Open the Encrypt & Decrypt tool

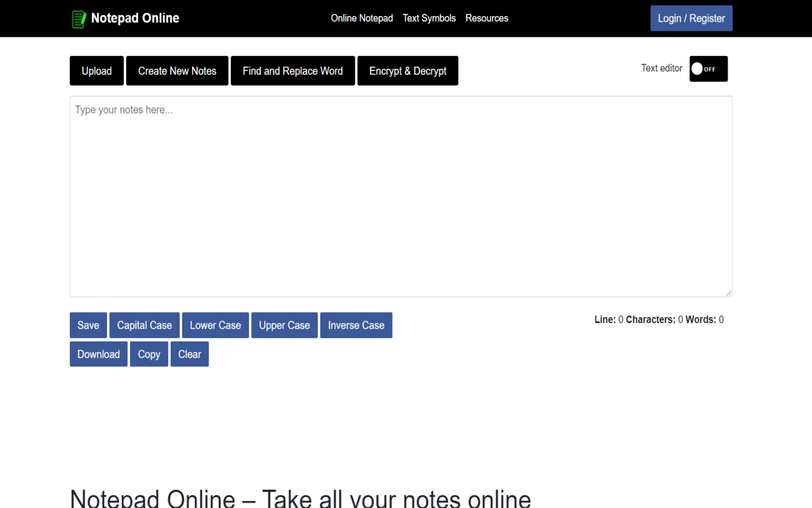pos(407,70)
